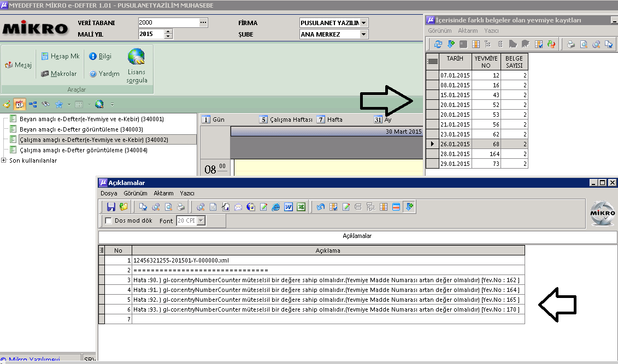The image size is (618, 364).
Task: Select Beyan amaçlı e-Defter (340001) tree item
Action: pos(92,119)
